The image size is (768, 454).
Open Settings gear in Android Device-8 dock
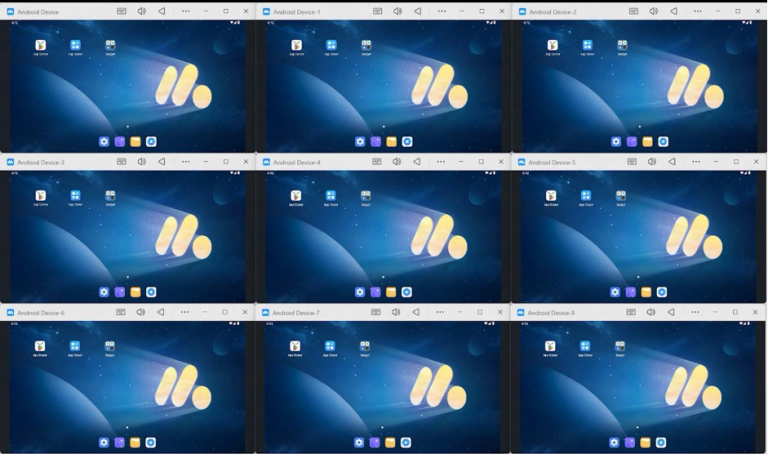click(614, 442)
